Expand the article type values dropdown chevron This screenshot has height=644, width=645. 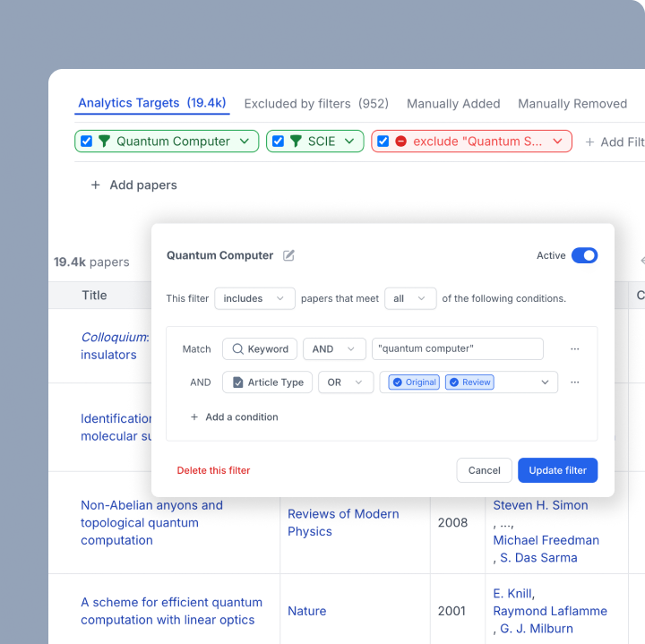tap(545, 382)
